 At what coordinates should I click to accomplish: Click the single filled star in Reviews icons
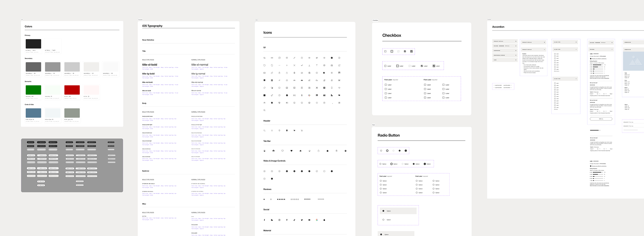click(264, 199)
